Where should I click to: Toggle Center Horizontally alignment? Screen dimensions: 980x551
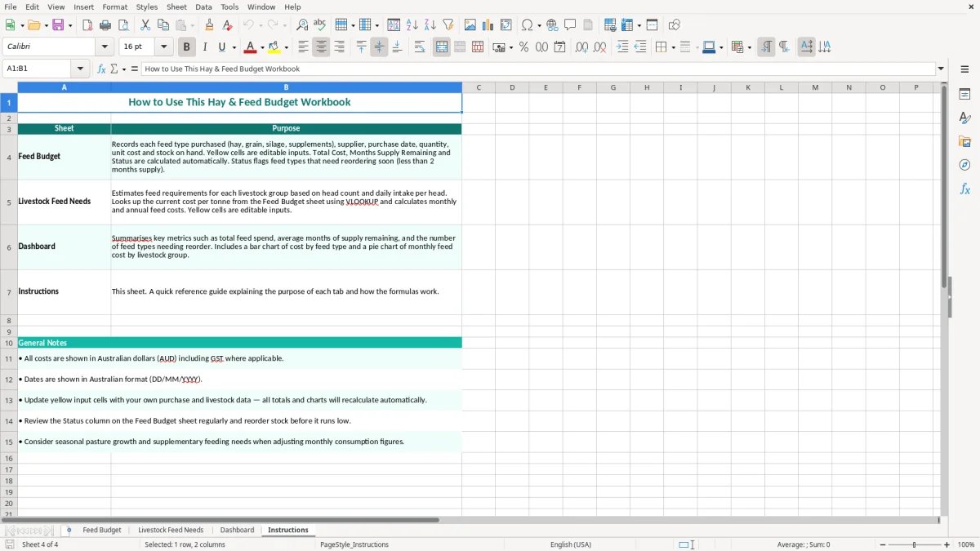point(321,47)
